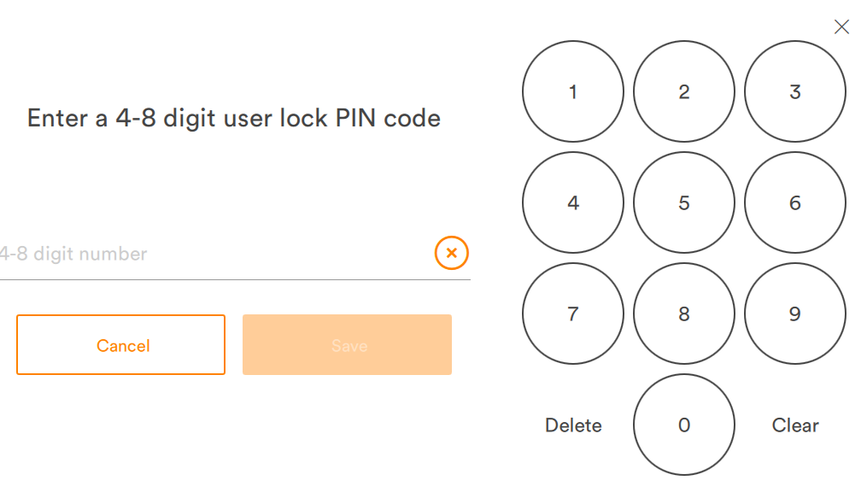Save the entered PIN code
867x504 pixels.
(347, 345)
